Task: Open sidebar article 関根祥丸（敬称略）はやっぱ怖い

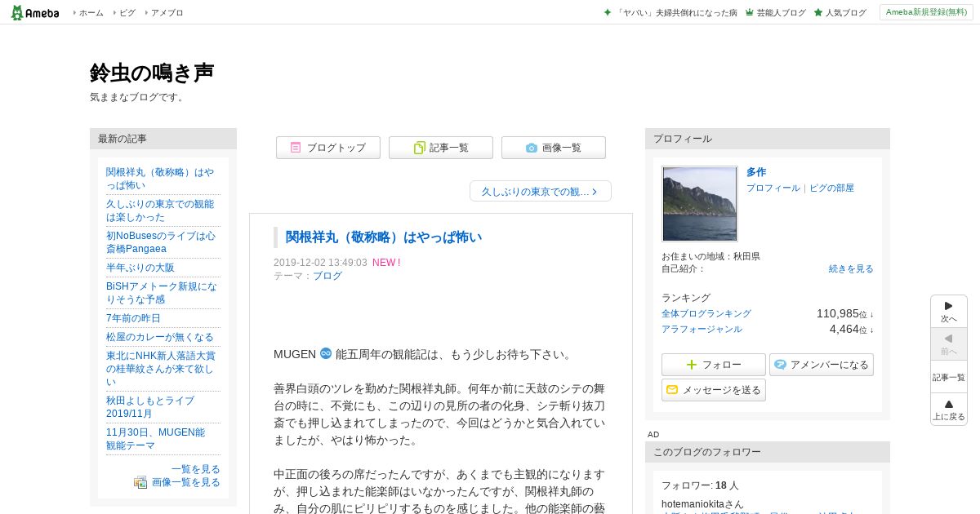Action: 160,179
